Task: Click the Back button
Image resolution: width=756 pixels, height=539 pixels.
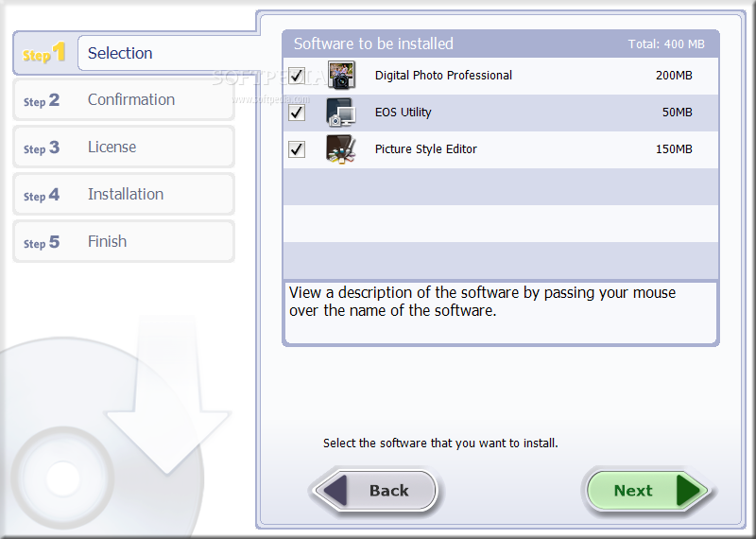Action: [x=375, y=491]
